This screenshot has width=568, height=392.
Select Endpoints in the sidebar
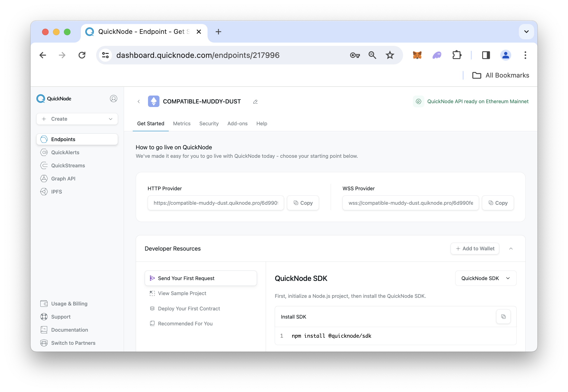[x=77, y=139]
